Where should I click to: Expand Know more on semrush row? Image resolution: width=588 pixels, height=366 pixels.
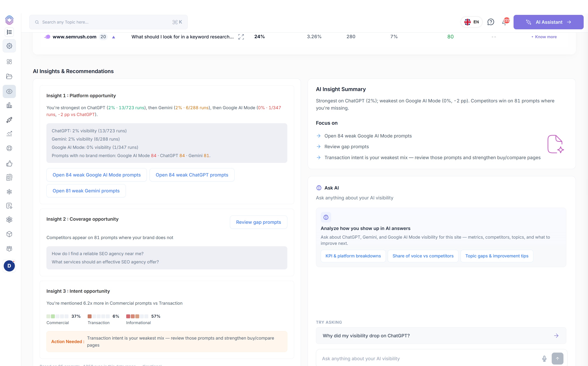[x=544, y=37]
